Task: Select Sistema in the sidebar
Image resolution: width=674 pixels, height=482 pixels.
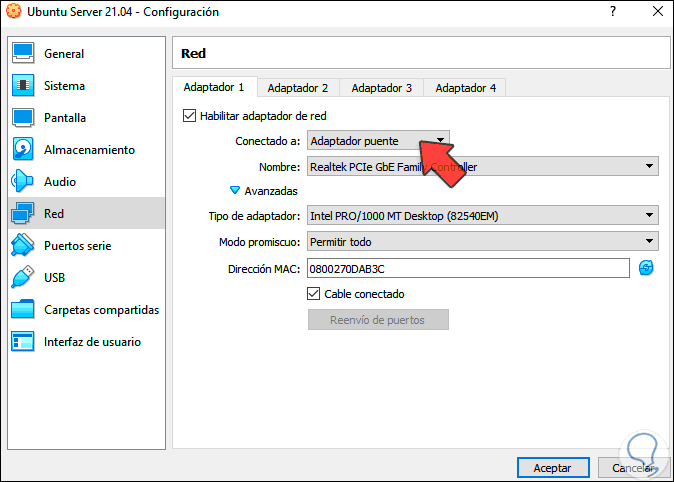Action: coord(86,85)
